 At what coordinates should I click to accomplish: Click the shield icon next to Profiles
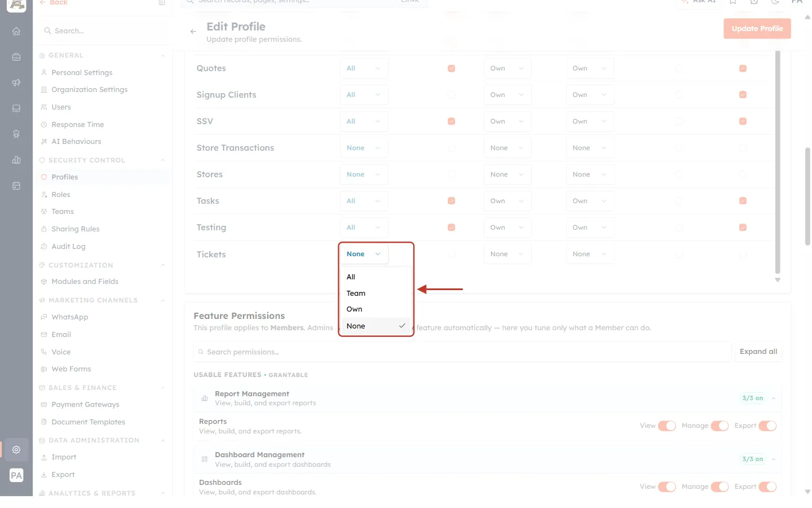click(x=44, y=177)
